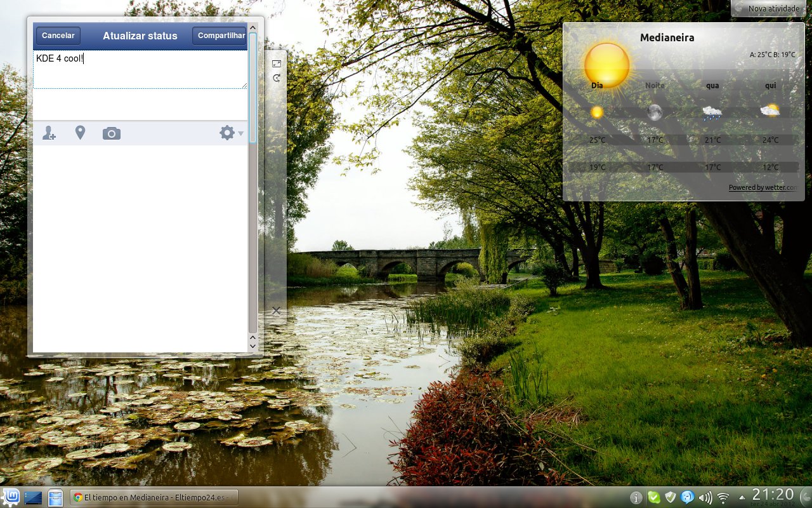Click the info notifications tray icon
812x508 pixels.
point(636,497)
